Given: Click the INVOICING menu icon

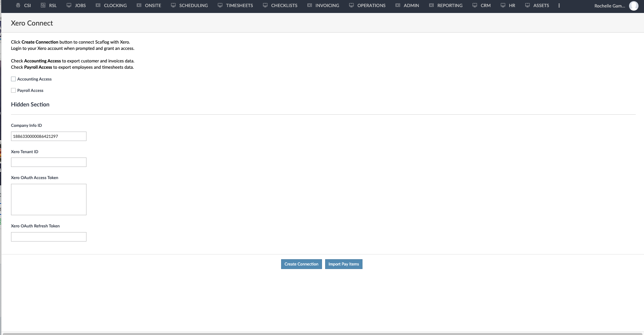Looking at the screenshot, I should click(x=309, y=5).
